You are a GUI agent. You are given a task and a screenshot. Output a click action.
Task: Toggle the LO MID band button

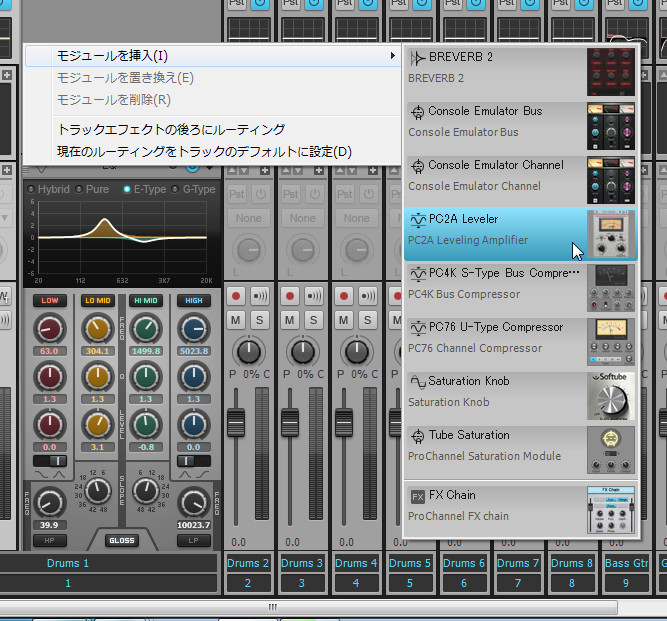click(98, 301)
